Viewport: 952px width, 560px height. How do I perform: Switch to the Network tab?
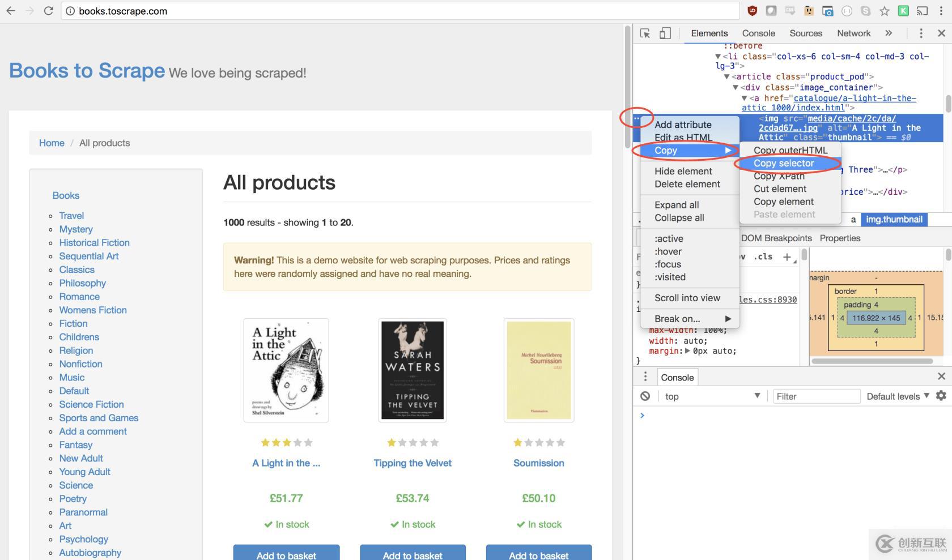[x=853, y=33]
